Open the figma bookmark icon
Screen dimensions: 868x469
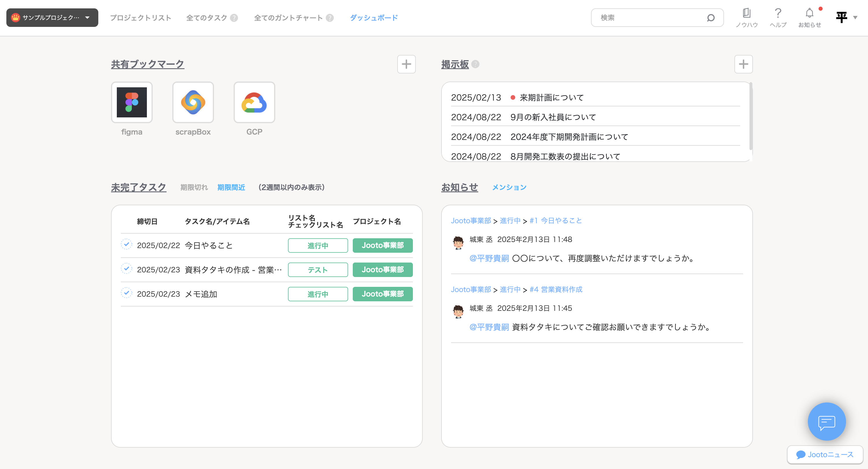(132, 102)
